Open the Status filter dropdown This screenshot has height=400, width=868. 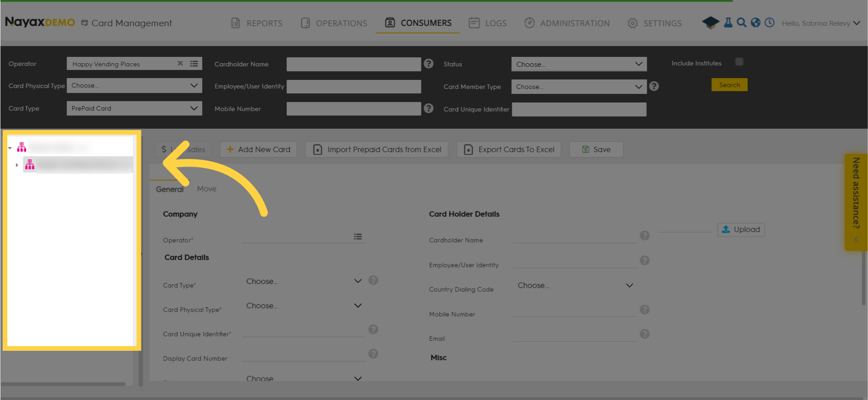pos(579,64)
